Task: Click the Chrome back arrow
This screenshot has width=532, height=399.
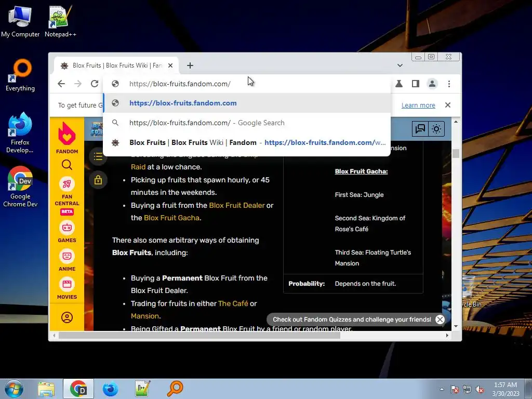Action: coord(61,84)
